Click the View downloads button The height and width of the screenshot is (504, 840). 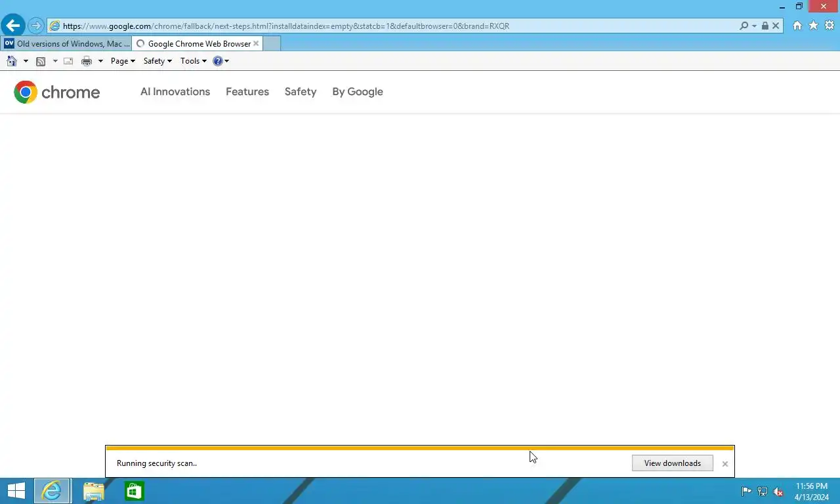click(x=673, y=463)
